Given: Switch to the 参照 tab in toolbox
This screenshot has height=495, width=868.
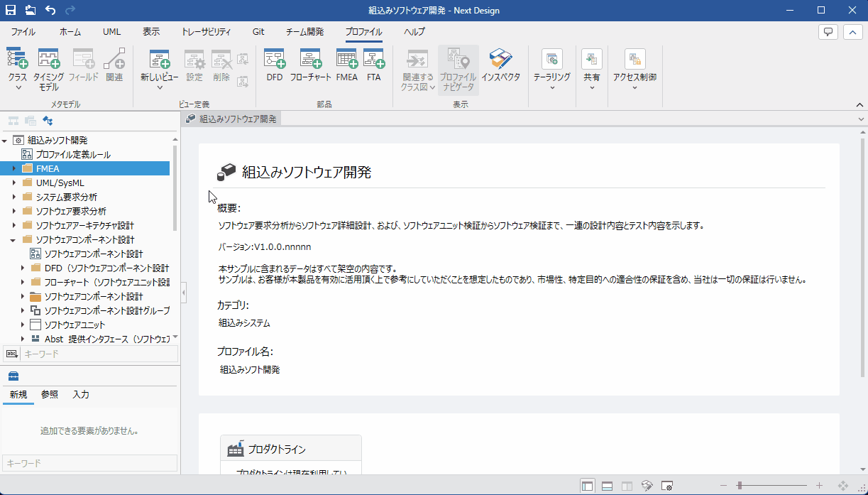Looking at the screenshot, I should (50, 394).
